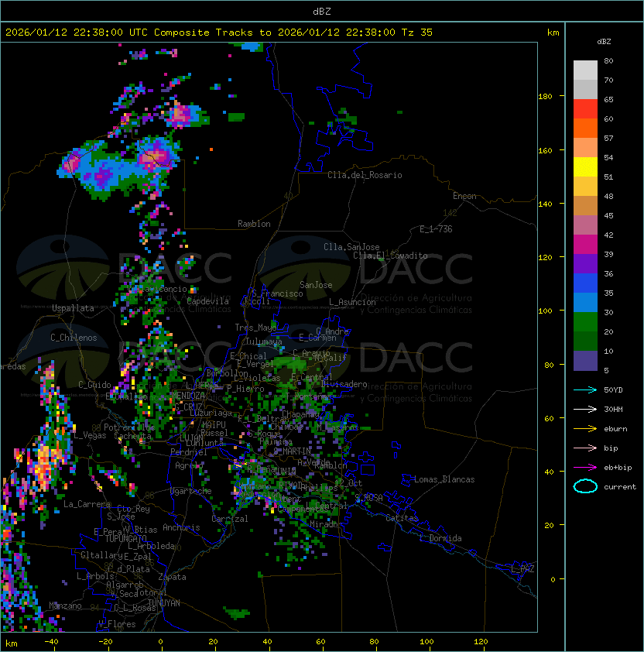
Task: Select the magenta 39-42 dBZ color swatch
Action: 585,245
